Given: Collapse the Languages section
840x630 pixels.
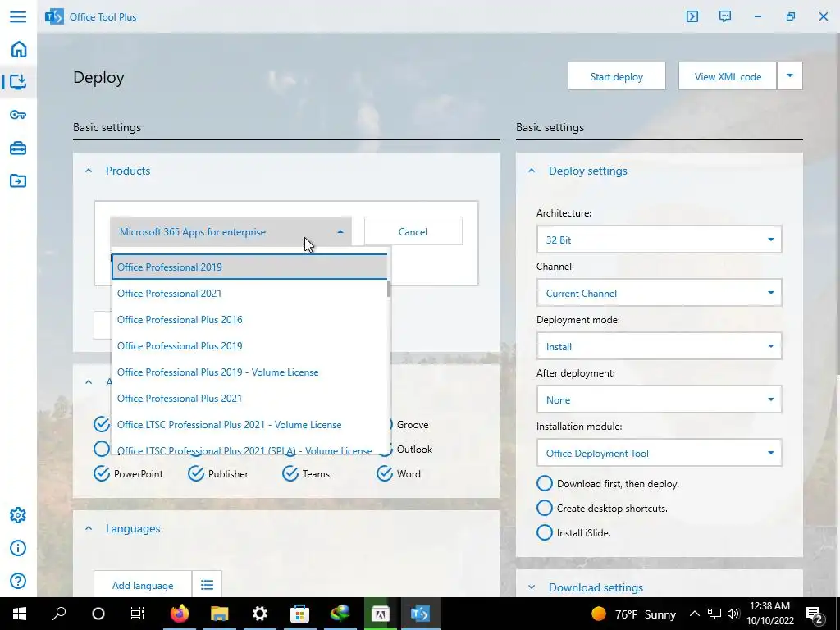Looking at the screenshot, I should (x=89, y=528).
